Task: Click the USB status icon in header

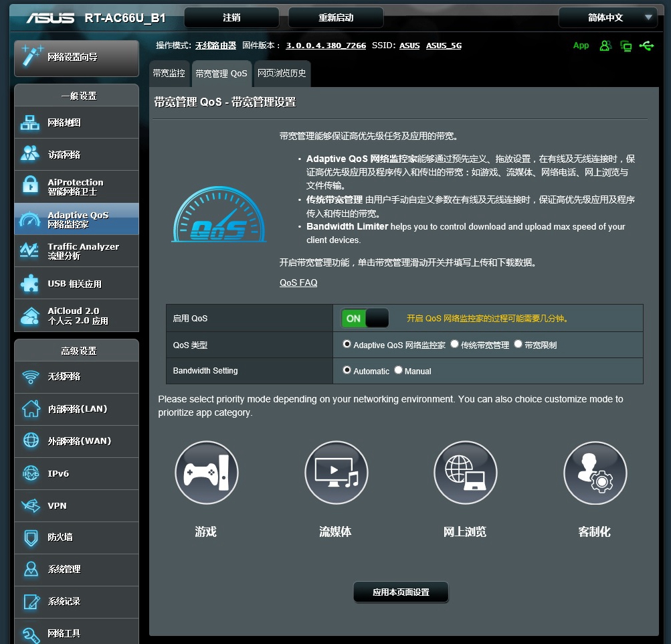Action: click(x=645, y=46)
